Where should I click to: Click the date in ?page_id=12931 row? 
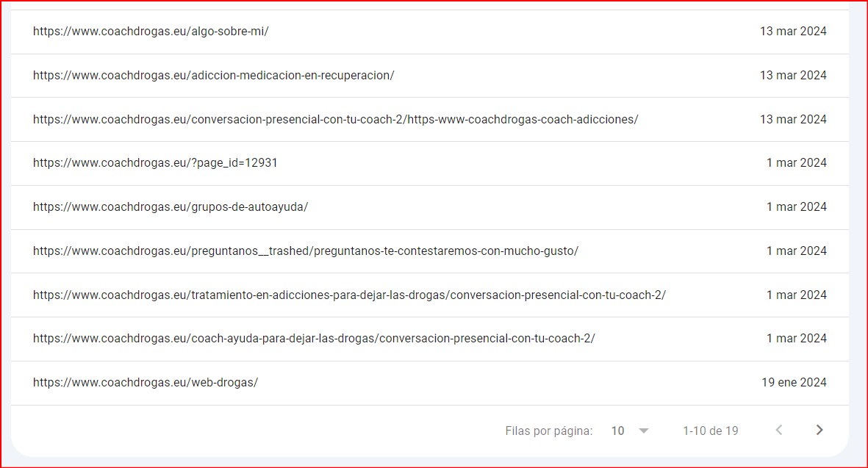pos(796,163)
